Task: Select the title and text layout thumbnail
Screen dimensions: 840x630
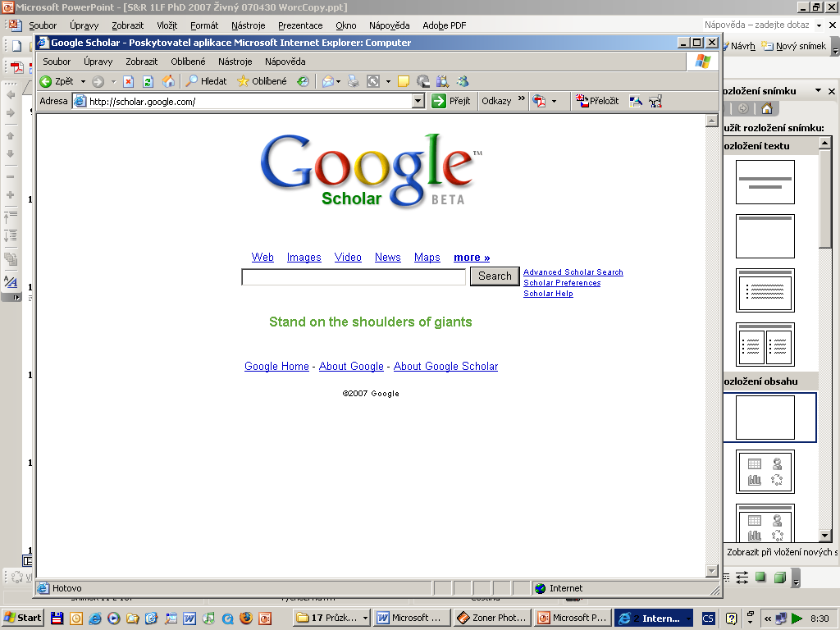Action: [765, 290]
